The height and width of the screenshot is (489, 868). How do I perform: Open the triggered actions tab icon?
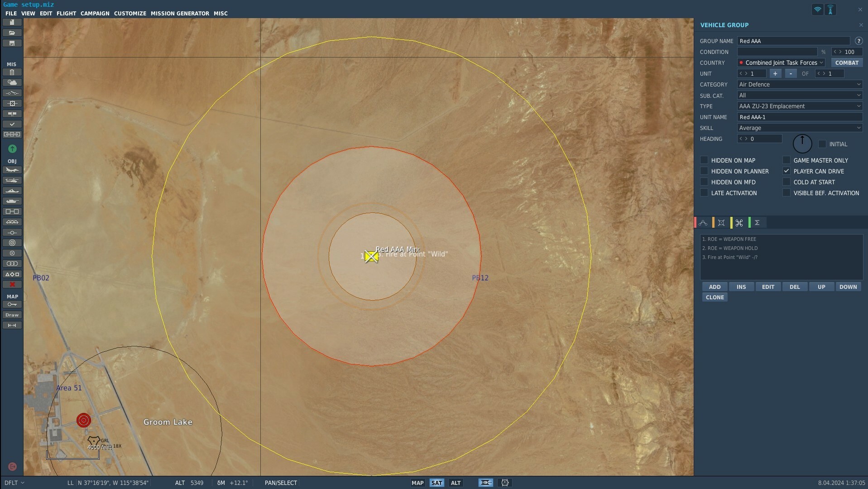(739, 223)
